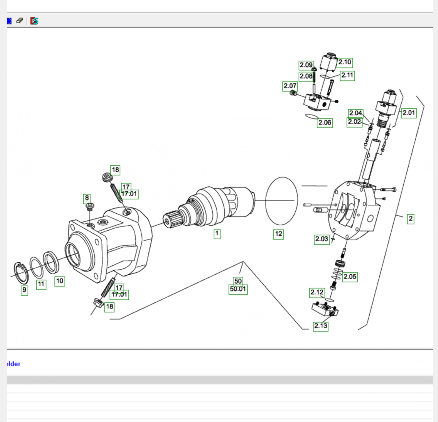Select part label 2.13
This screenshot has width=438, height=422.
point(321,326)
